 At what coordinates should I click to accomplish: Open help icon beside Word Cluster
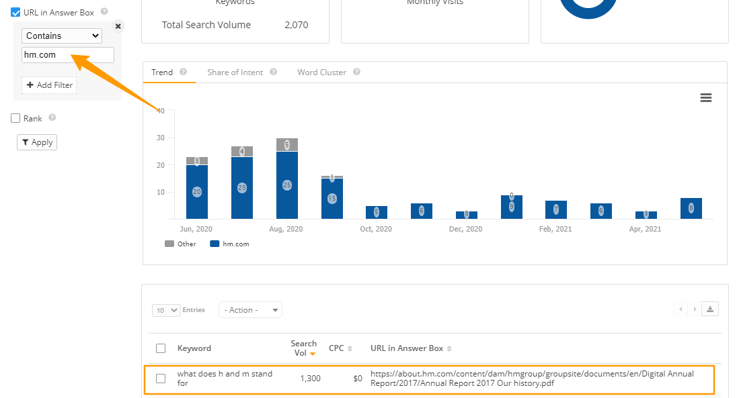[357, 72]
